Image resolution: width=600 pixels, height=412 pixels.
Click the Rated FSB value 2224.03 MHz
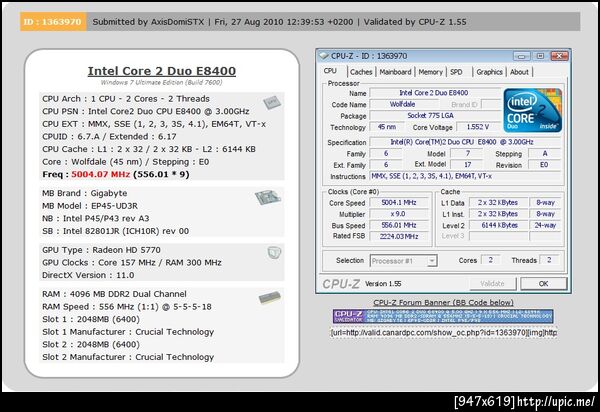[x=399, y=236]
